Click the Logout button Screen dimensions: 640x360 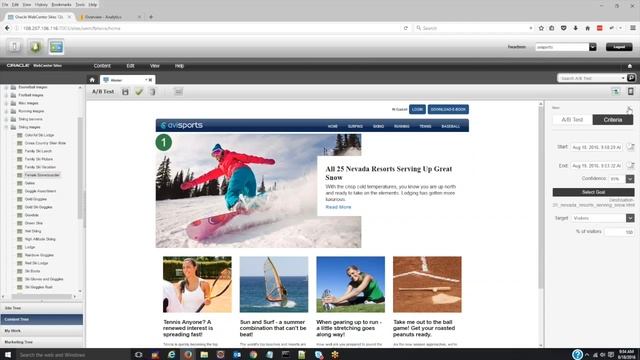(619, 47)
